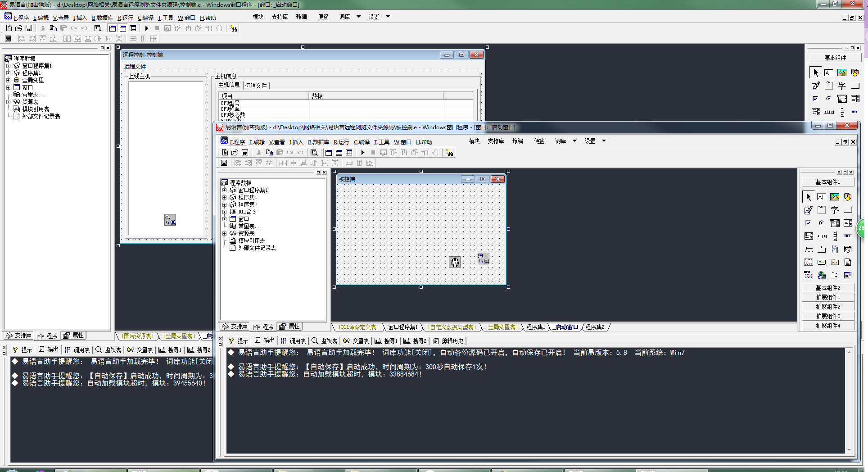Select color picker component in front component box
The height and width of the screenshot is (472, 868).
[809, 275]
